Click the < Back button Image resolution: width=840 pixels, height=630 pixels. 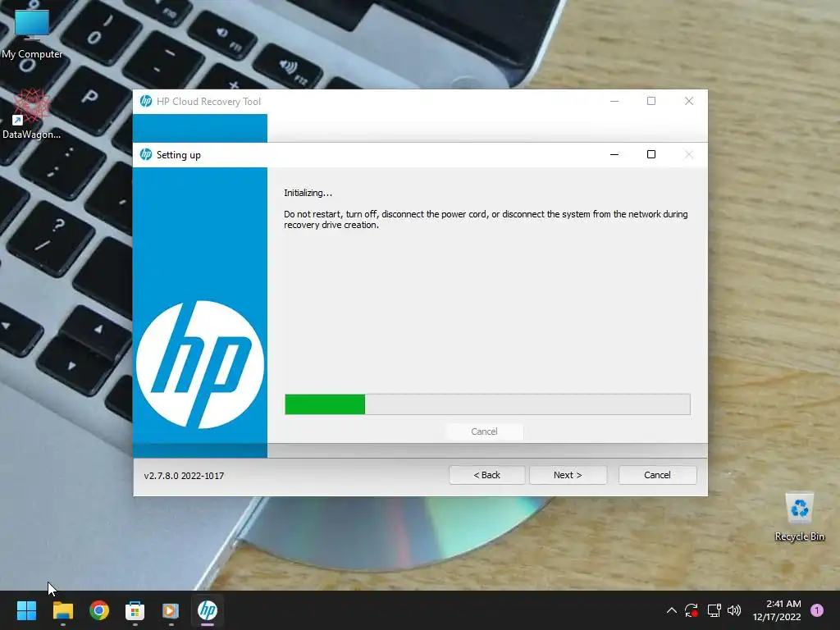coord(487,475)
